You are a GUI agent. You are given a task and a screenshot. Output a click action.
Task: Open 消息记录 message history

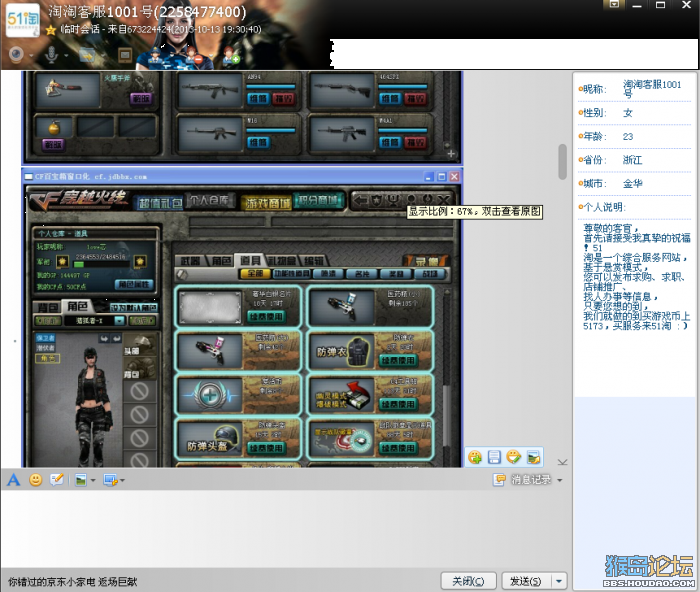click(x=531, y=480)
